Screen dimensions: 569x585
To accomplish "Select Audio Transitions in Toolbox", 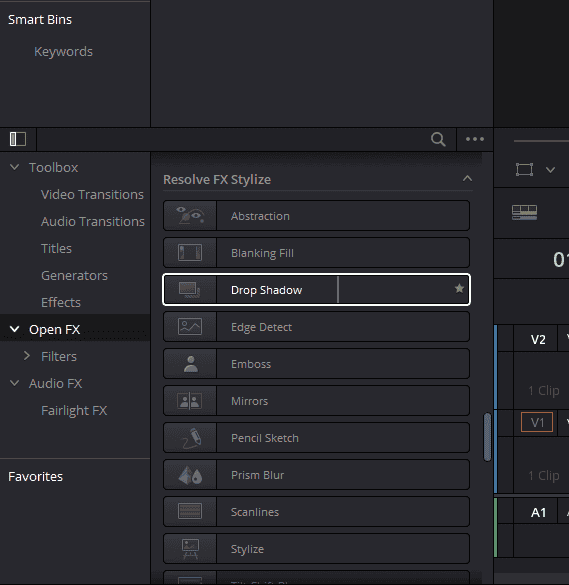I will (x=93, y=221).
